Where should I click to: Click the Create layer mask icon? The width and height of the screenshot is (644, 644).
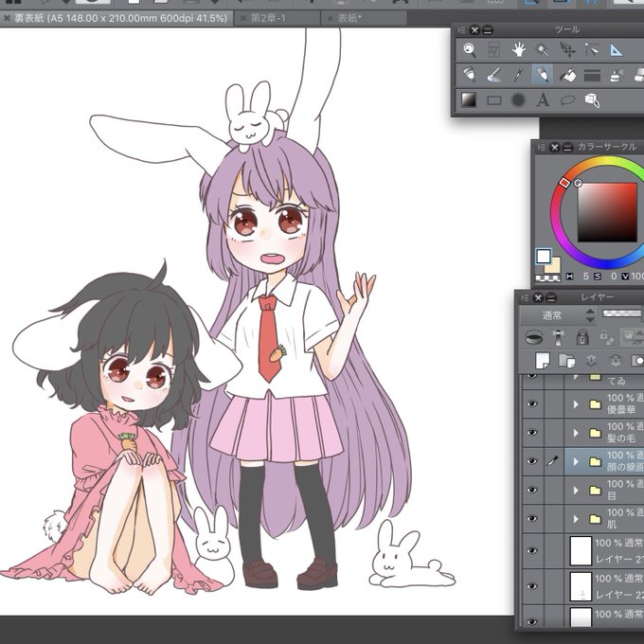(637, 361)
